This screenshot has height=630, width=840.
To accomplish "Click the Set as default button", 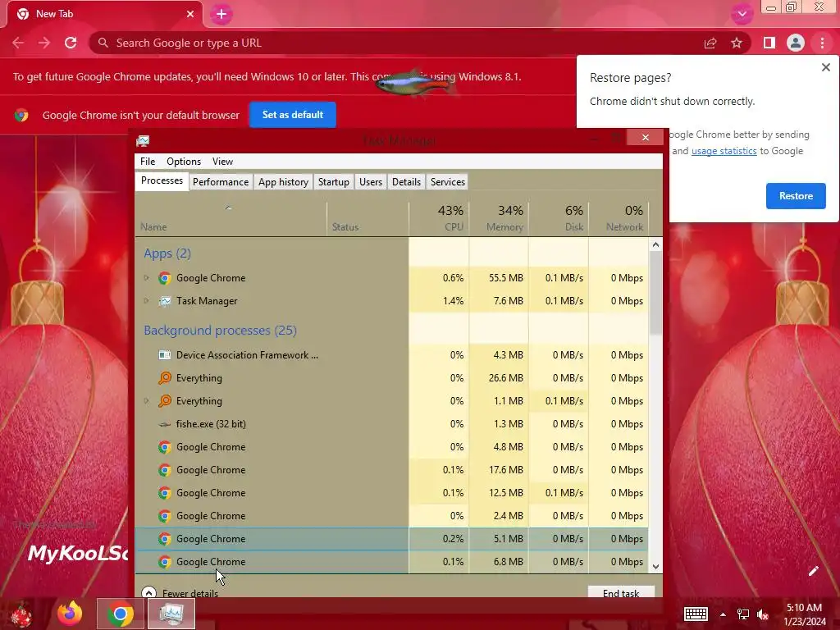I will point(293,115).
